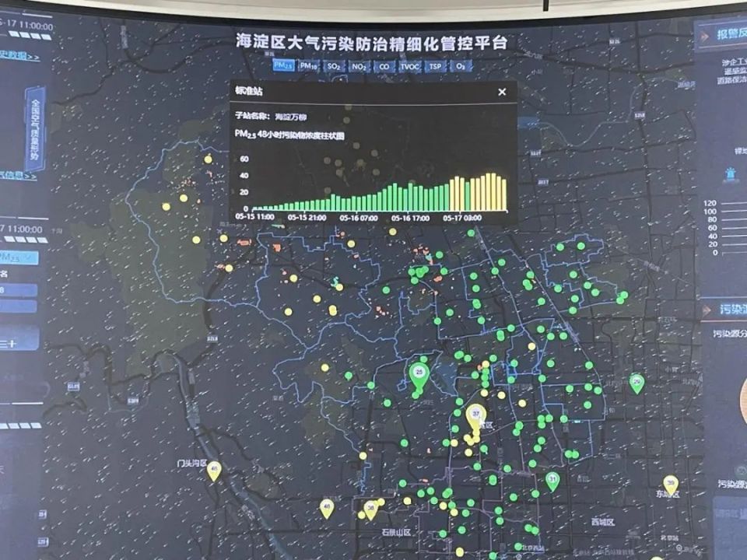Click the green map pin labeled 29
747x560 pixels.
[x=637, y=383]
